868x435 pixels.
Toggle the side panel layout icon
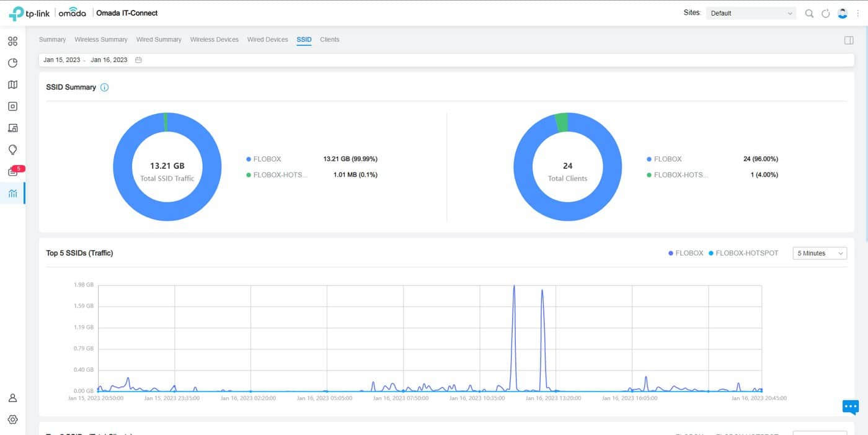coord(849,40)
